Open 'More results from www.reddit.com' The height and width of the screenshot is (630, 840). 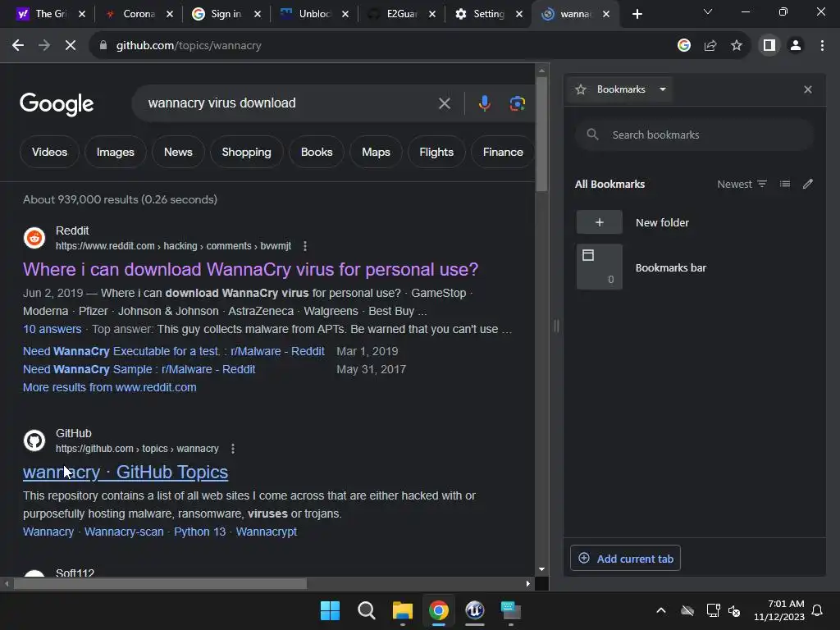click(x=109, y=387)
